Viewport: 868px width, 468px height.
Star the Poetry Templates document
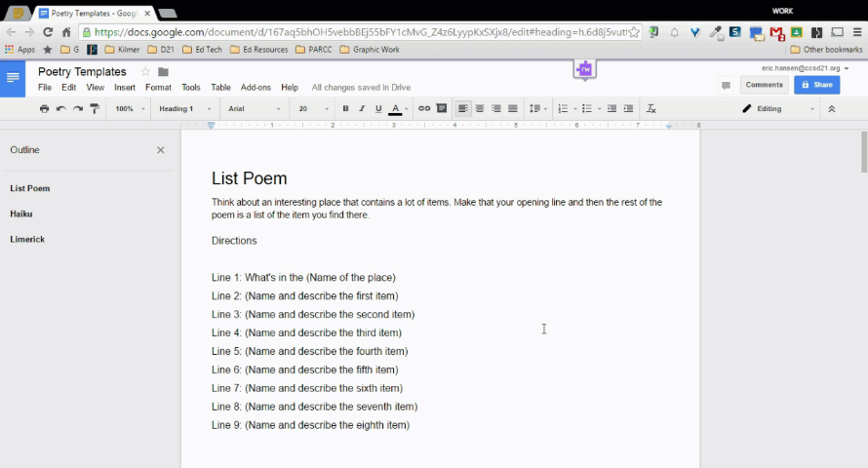tap(145, 72)
